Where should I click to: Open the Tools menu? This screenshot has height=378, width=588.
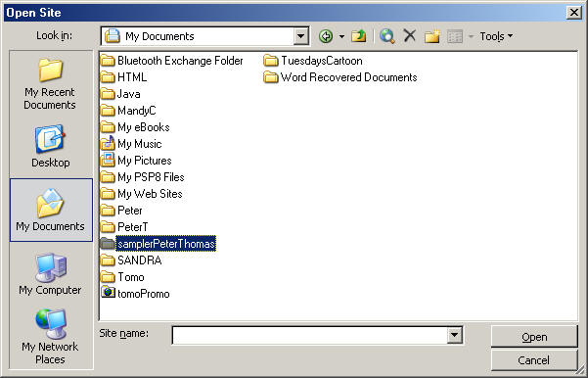[496, 36]
